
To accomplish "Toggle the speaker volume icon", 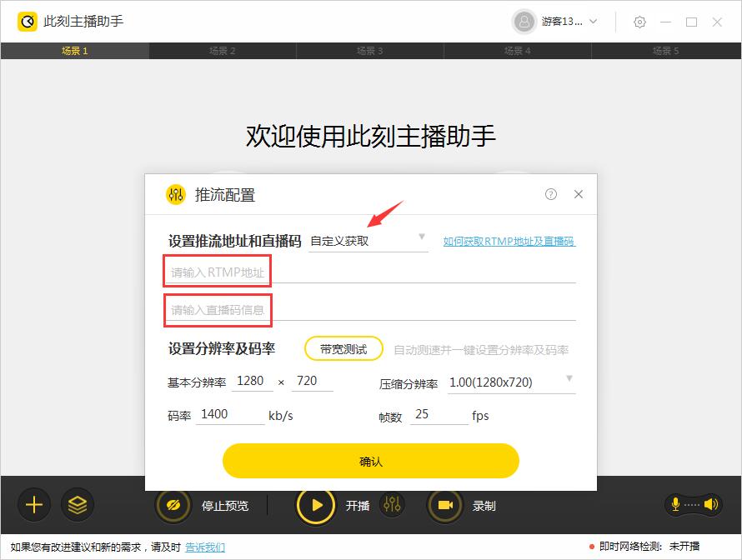I will [x=710, y=504].
